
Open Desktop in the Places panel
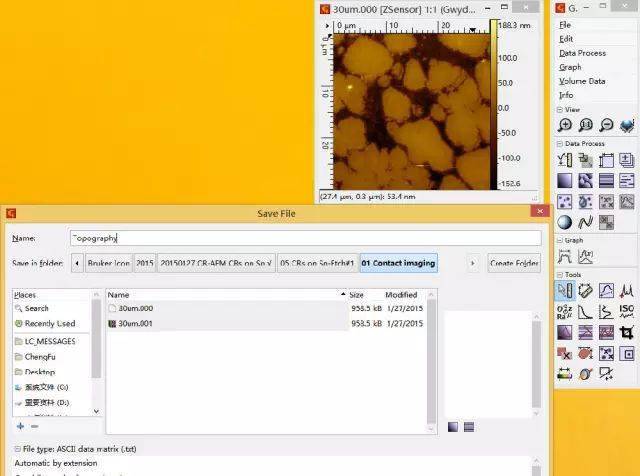click(x=40, y=372)
